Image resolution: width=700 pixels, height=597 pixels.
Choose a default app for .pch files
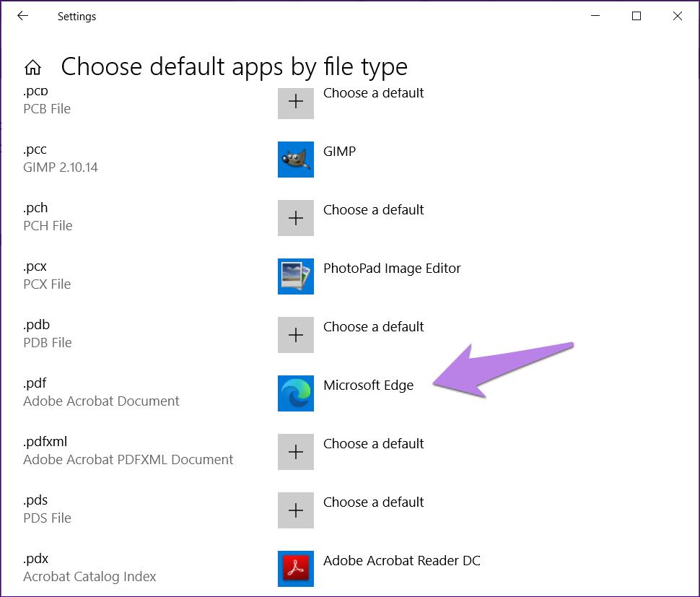pyautogui.click(x=373, y=210)
